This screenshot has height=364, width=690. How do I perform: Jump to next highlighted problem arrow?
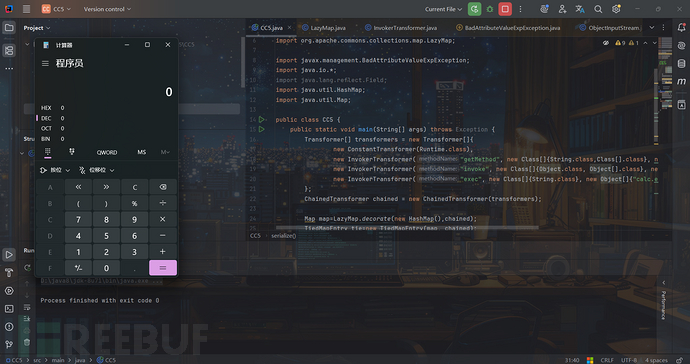point(654,43)
